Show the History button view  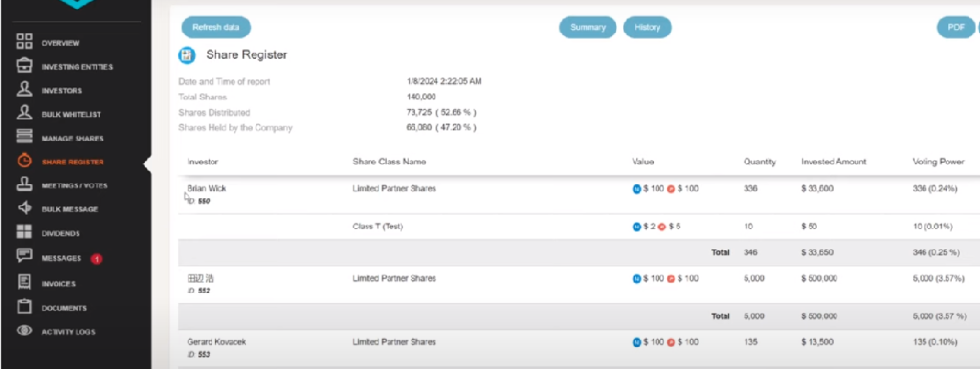[x=647, y=28]
